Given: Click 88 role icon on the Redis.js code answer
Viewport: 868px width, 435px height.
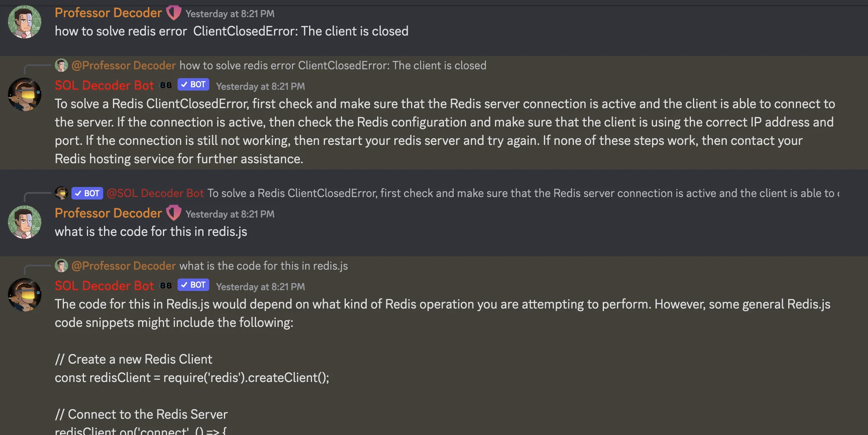Looking at the screenshot, I should click(x=166, y=286).
